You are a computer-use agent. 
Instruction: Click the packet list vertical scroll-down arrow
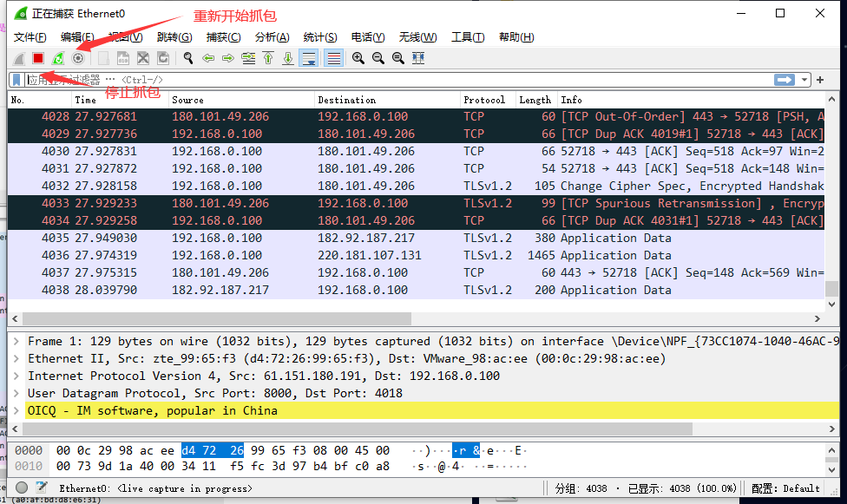tap(832, 304)
